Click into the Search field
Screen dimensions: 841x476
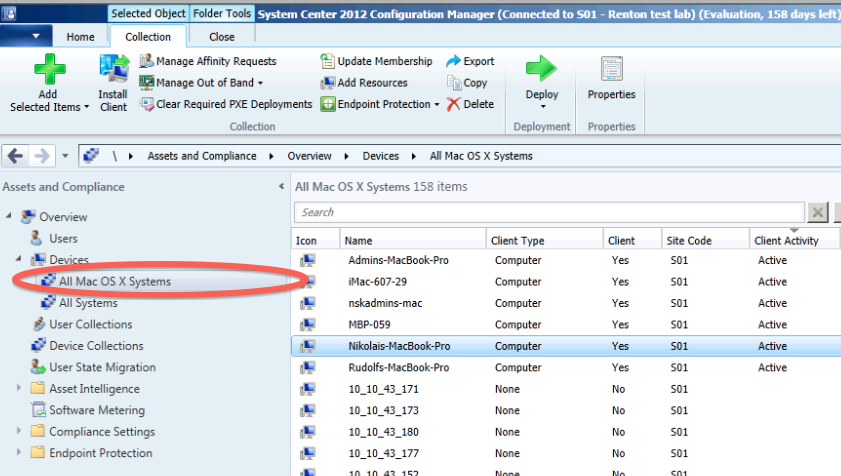[549, 212]
